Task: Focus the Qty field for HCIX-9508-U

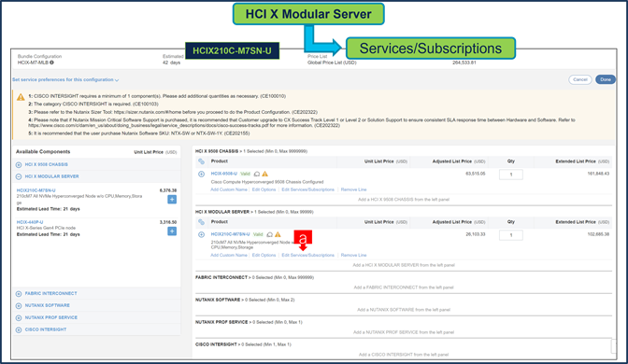Action: 510,175
